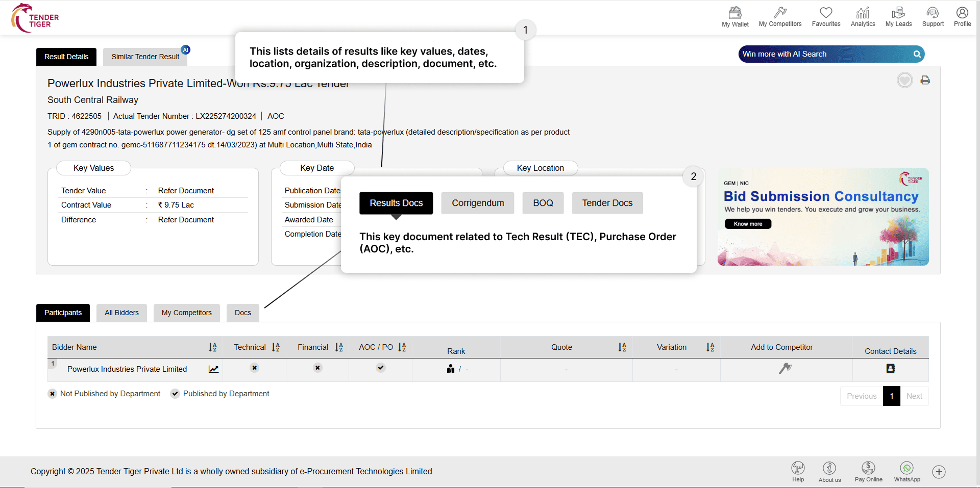
Task: View contact details icon for Powerlux
Action: pyautogui.click(x=891, y=369)
